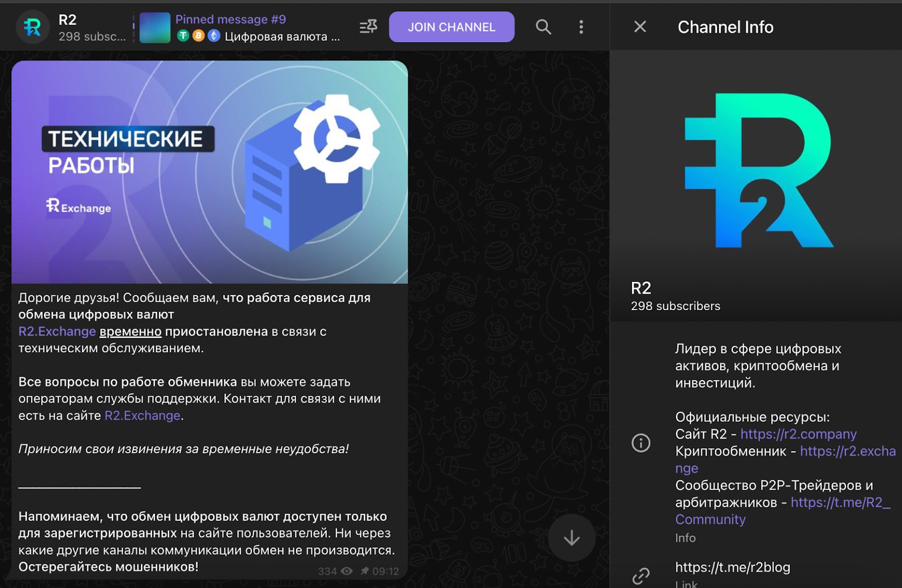Click the info icon beside channel description
This screenshot has width=902, height=588.
pyautogui.click(x=641, y=443)
